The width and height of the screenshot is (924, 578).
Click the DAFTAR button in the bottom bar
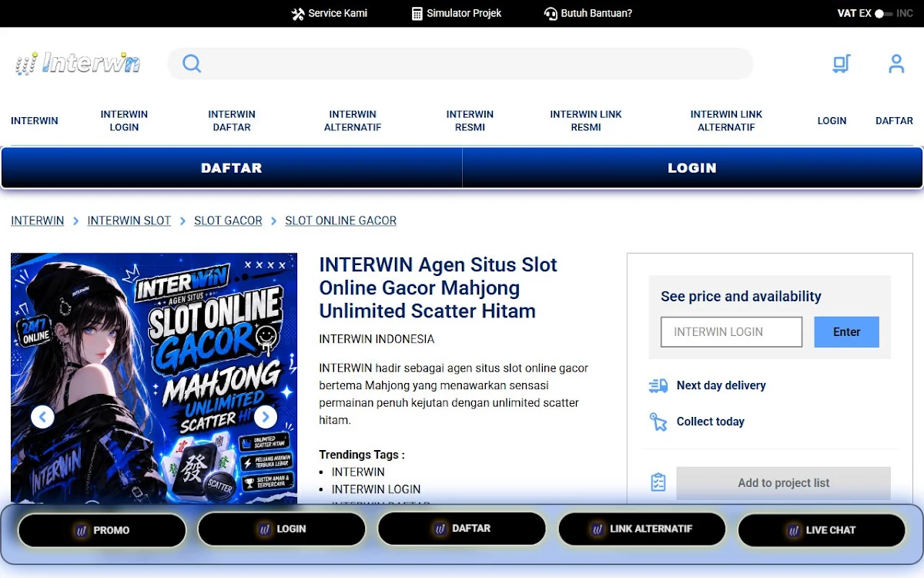coord(462,529)
